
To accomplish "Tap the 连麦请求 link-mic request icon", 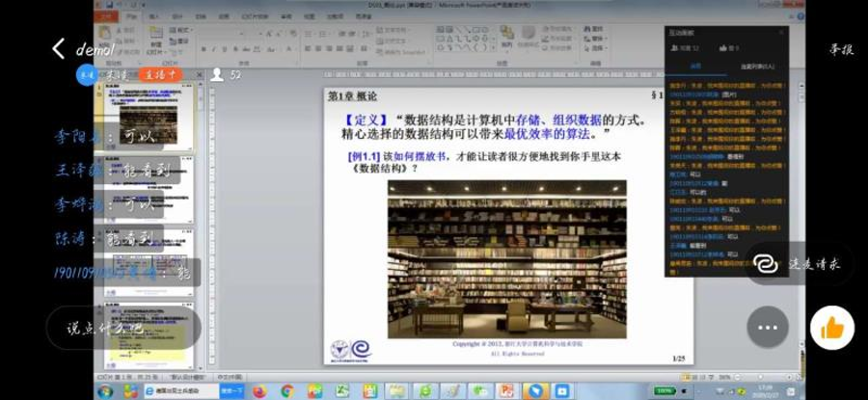I will (x=767, y=263).
